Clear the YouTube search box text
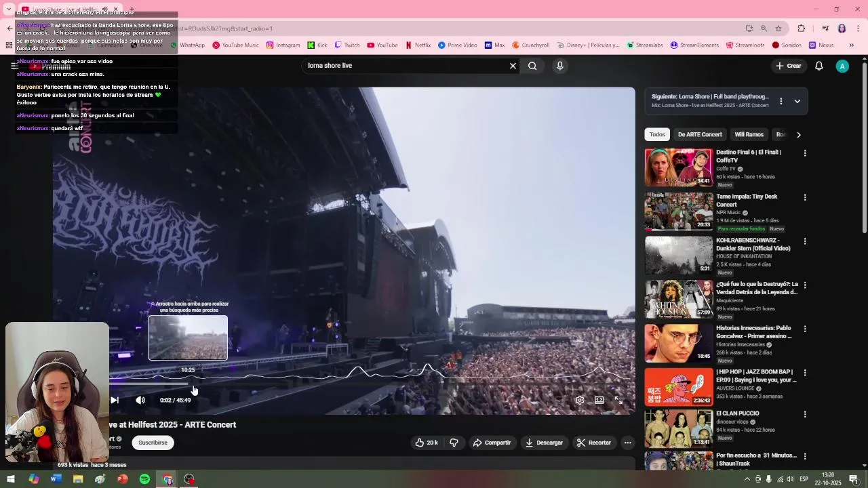 (x=513, y=66)
